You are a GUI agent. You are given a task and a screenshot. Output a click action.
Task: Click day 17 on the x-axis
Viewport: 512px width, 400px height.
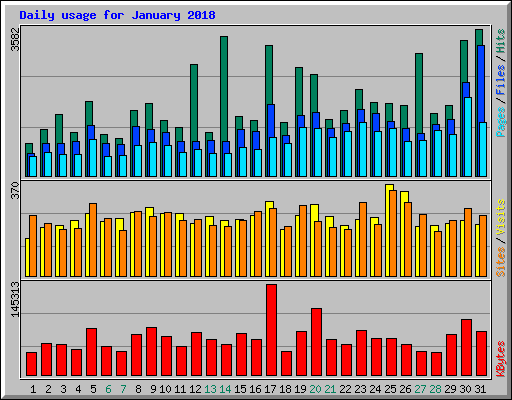point(270,389)
